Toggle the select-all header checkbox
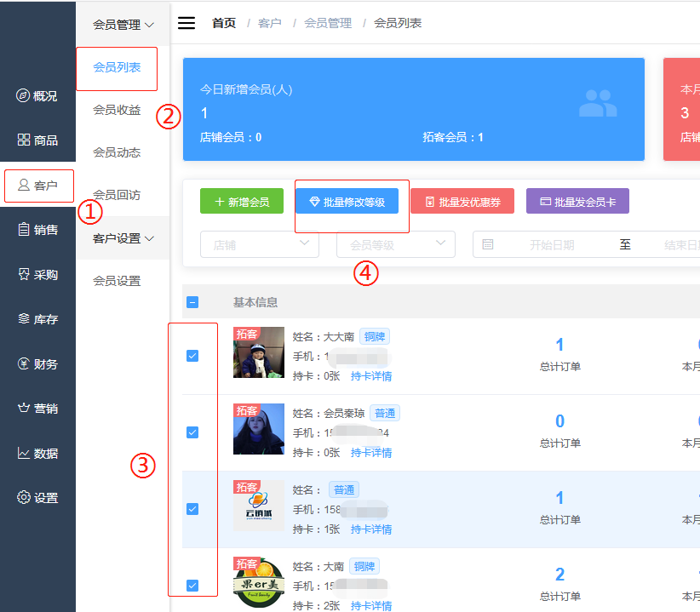The image size is (700, 612). pos(192,302)
